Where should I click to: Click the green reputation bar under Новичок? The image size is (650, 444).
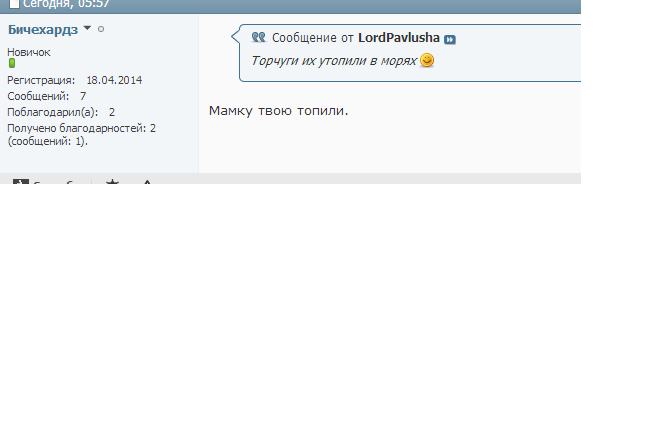12,63
